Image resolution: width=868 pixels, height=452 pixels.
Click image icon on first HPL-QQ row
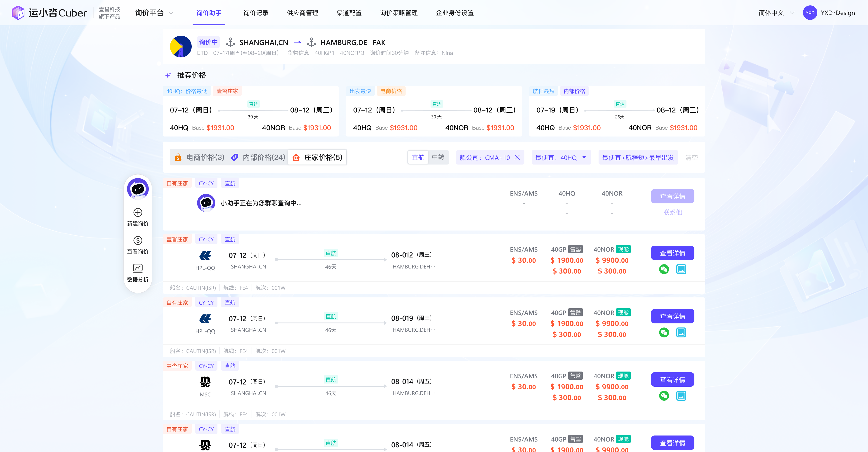pos(681,269)
